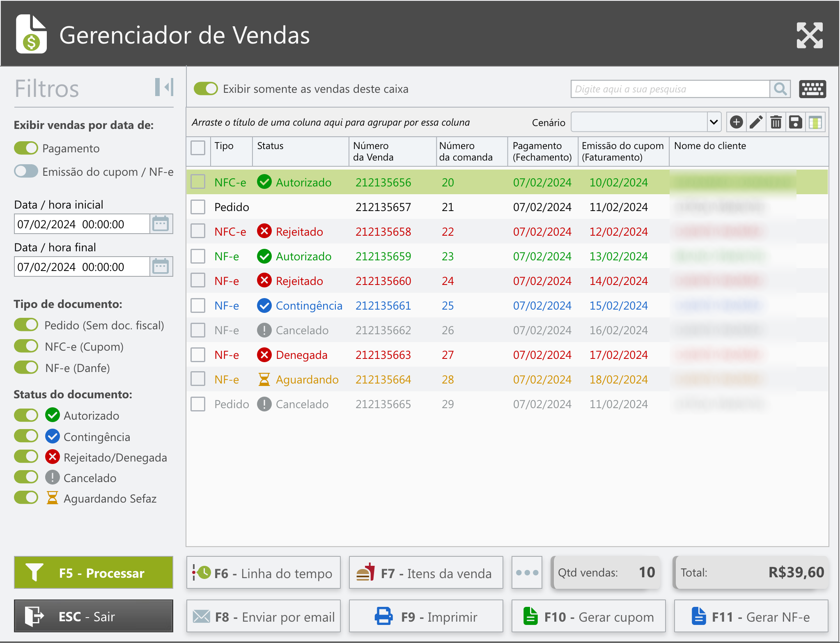Click F9 - Imprimir button

point(426,616)
